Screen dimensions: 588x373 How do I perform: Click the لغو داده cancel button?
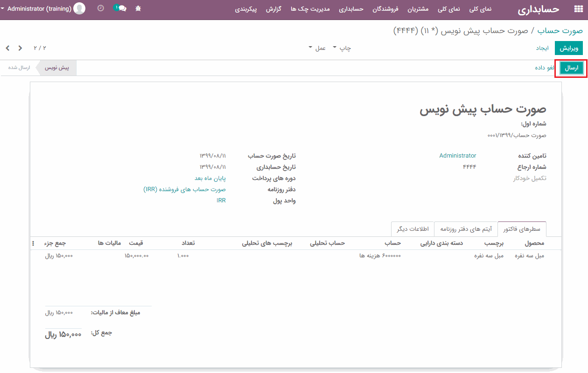(545, 68)
